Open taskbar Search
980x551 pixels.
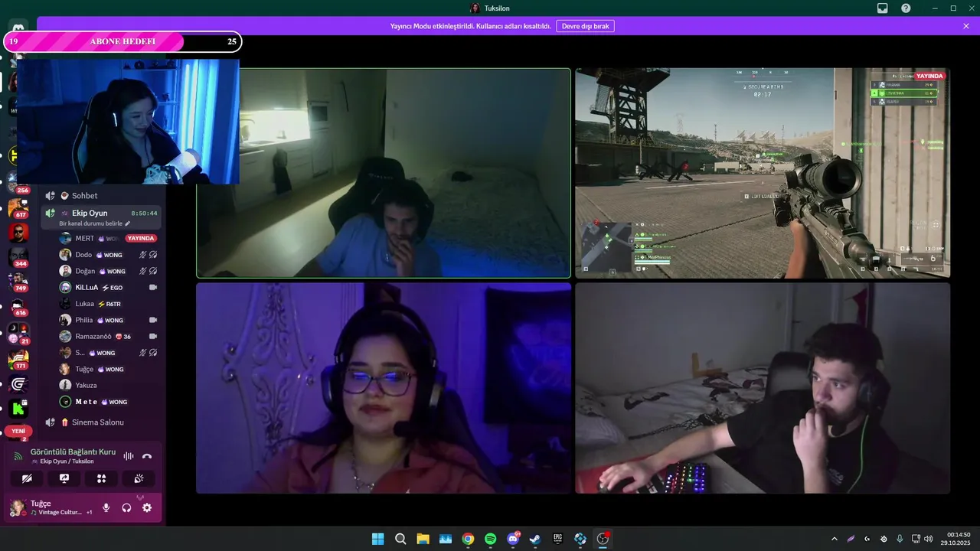click(400, 539)
